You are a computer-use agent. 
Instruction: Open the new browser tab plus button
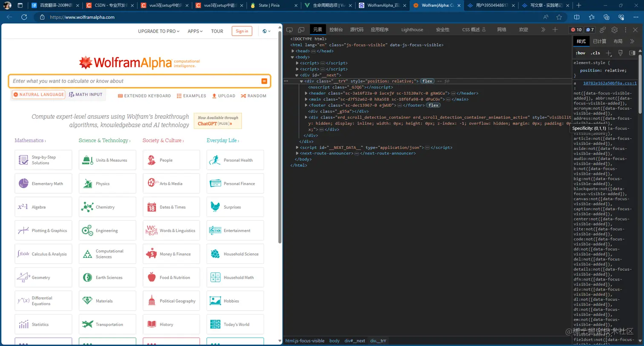click(x=578, y=6)
